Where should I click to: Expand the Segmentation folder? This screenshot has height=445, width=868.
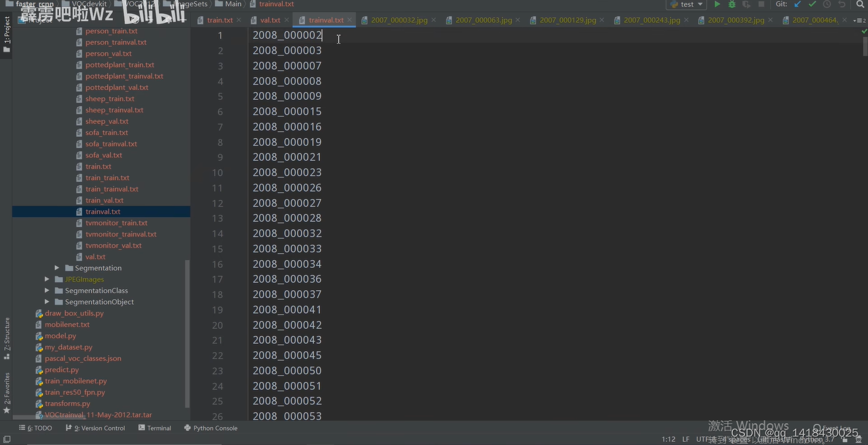(57, 268)
